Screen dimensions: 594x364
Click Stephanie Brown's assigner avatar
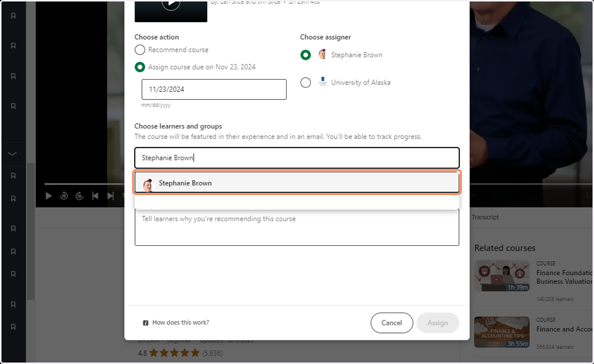coord(322,54)
